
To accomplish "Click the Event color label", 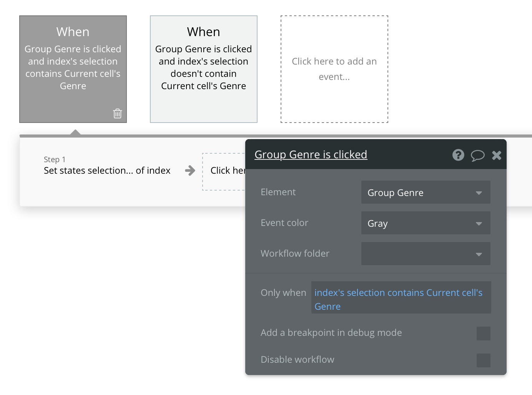I will pyautogui.click(x=284, y=223).
